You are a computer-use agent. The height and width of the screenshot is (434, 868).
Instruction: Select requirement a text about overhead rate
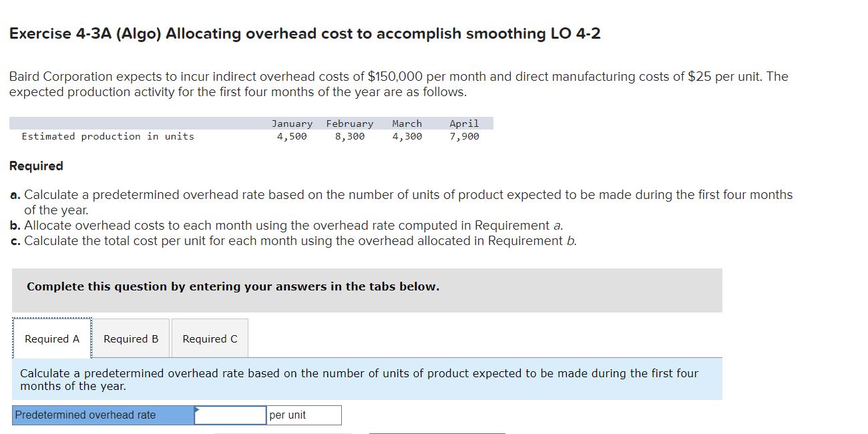[x=401, y=194]
